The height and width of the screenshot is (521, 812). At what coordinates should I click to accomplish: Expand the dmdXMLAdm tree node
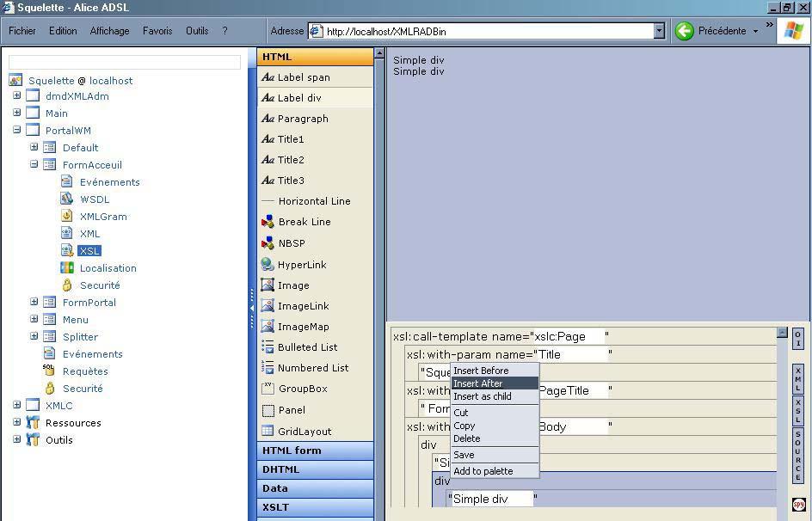pos(16,96)
